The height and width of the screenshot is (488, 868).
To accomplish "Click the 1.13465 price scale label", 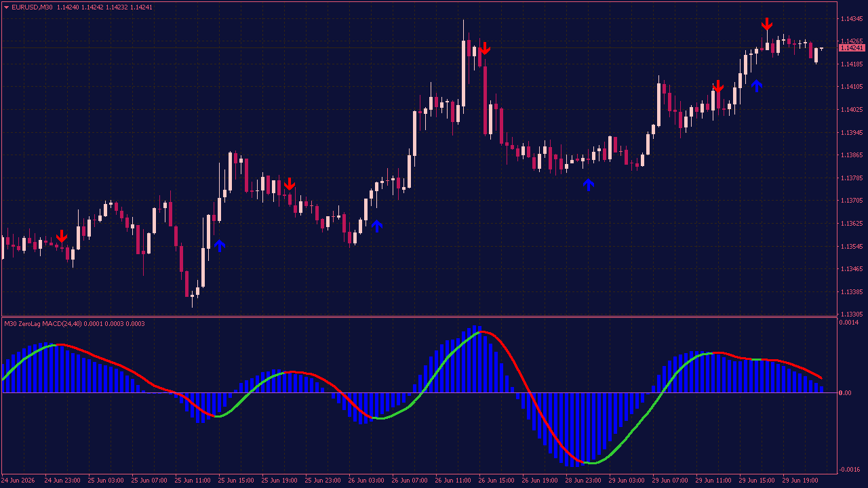I will point(851,269).
